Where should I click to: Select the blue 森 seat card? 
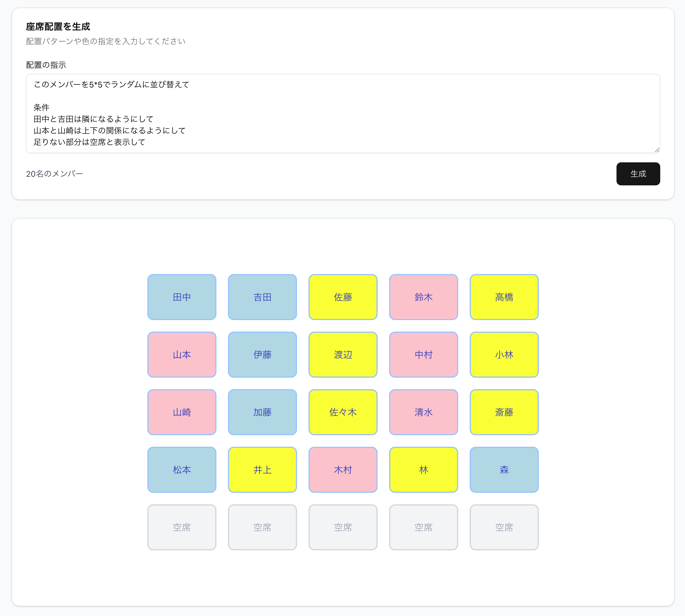[x=504, y=469]
